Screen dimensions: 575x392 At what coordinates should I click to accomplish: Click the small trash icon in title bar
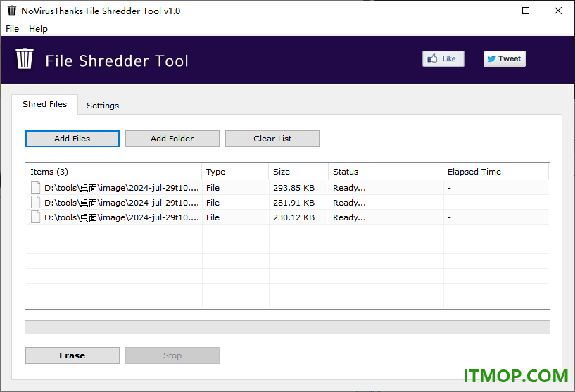(12, 11)
